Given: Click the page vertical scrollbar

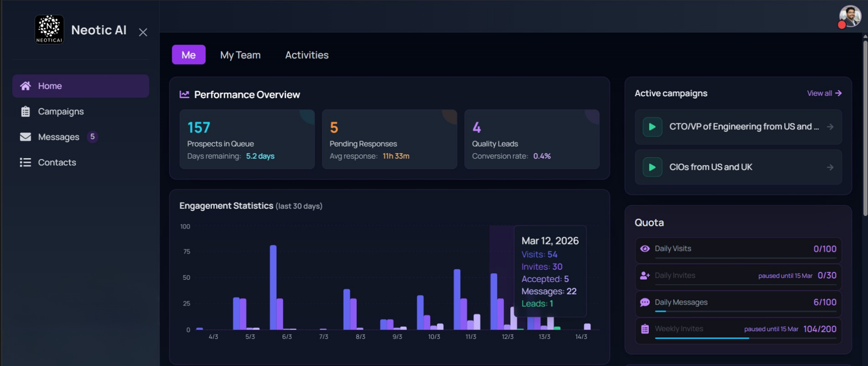Looking at the screenshot, I should tap(865, 127).
